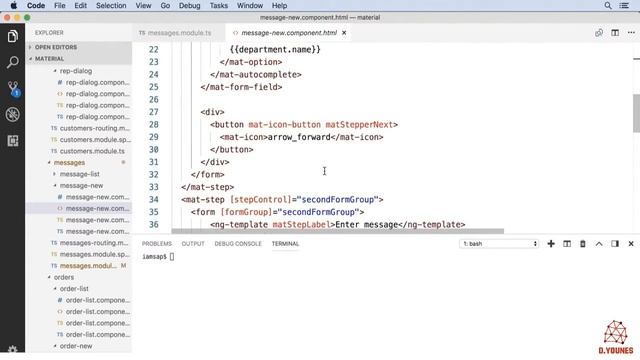This screenshot has width=640, height=360.
Task: Move the panel to the right
Action: [x=615, y=244]
